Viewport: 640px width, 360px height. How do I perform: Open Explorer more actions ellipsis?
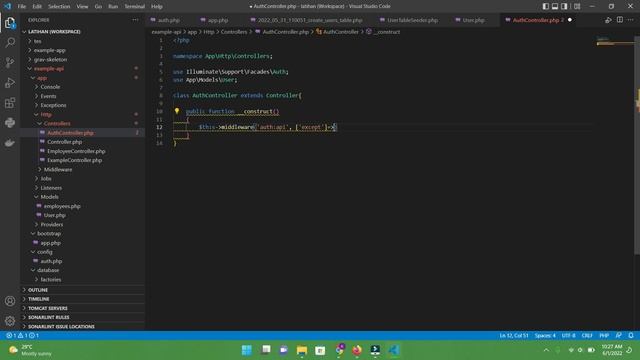pyautogui.click(x=135, y=20)
